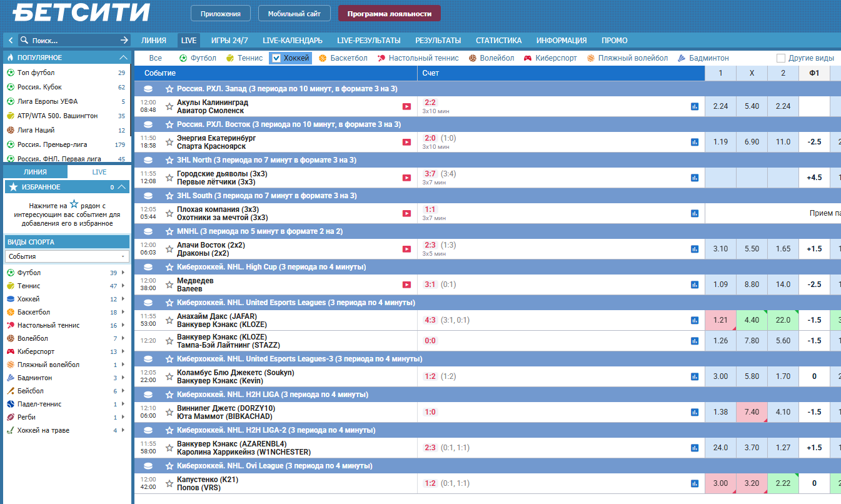Open ИГРЫ 24/7 section
Image resolution: width=841 pixels, height=504 pixels.
tap(229, 41)
